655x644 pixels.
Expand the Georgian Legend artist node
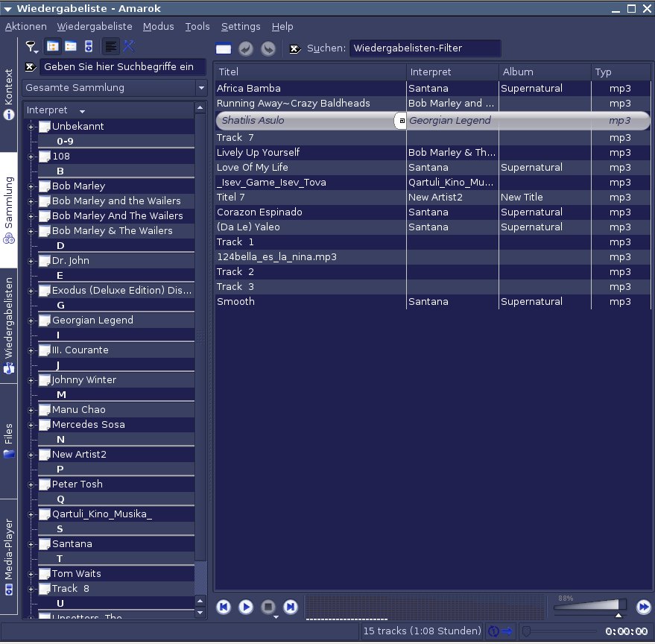[31, 321]
